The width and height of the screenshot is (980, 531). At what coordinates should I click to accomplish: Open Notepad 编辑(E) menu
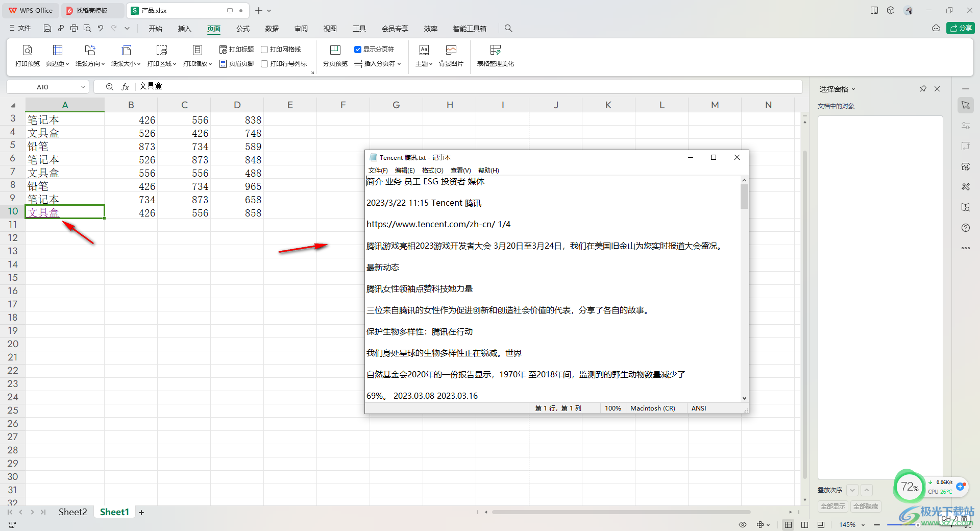point(405,171)
